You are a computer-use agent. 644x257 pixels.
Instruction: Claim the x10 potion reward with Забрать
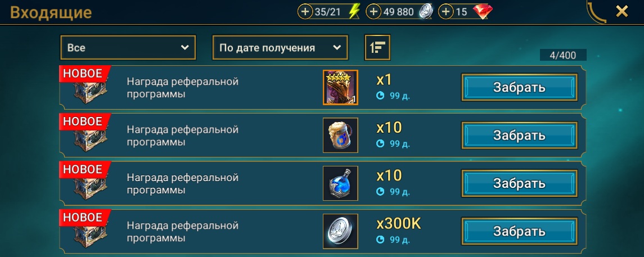click(519, 183)
